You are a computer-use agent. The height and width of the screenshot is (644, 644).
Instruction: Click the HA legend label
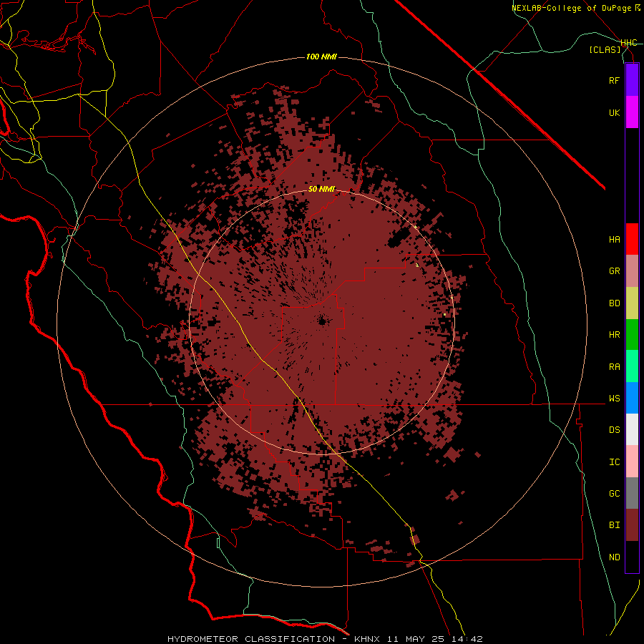(x=614, y=240)
